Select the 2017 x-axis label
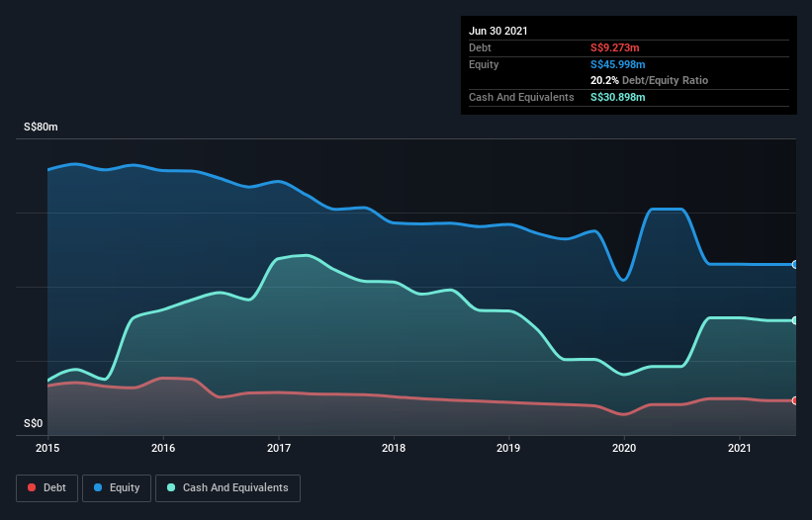This screenshot has width=812, height=520. 279,448
